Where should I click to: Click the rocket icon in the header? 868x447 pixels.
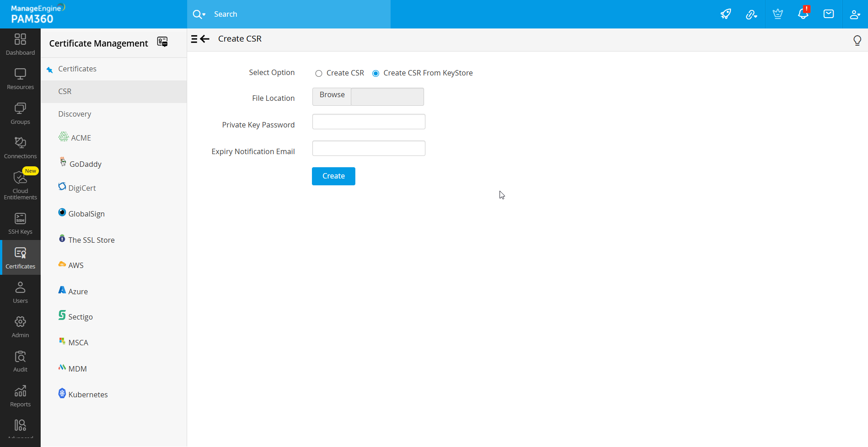coord(726,14)
